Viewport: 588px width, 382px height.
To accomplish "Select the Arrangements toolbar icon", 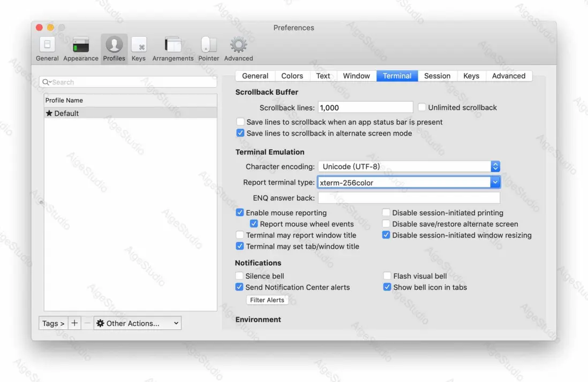I will 172,48.
